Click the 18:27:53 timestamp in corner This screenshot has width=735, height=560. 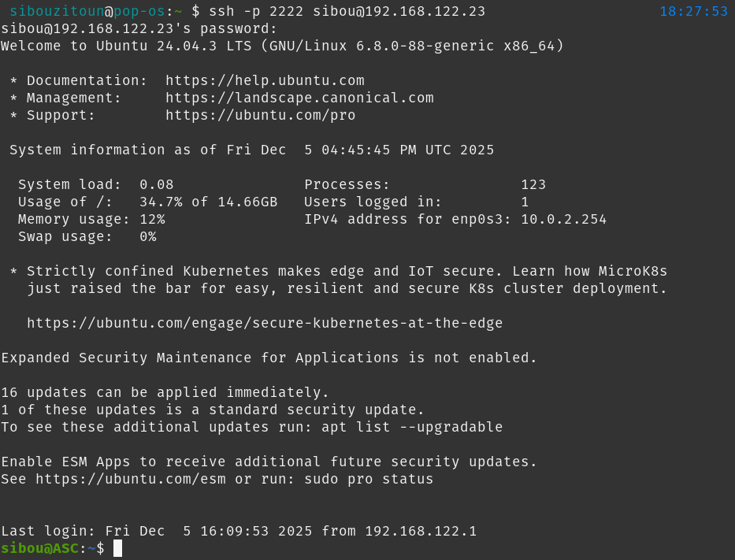pyautogui.click(x=693, y=11)
